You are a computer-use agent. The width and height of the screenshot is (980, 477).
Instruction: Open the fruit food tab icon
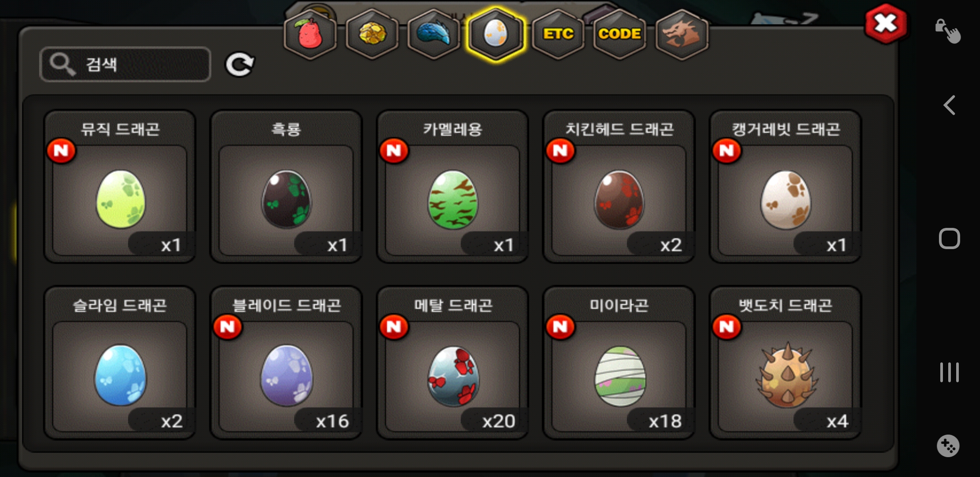[310, 34]
